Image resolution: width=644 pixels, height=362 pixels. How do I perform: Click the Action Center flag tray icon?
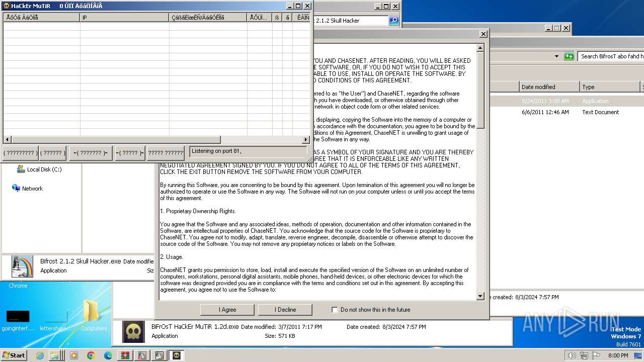[x=596, y=355]
